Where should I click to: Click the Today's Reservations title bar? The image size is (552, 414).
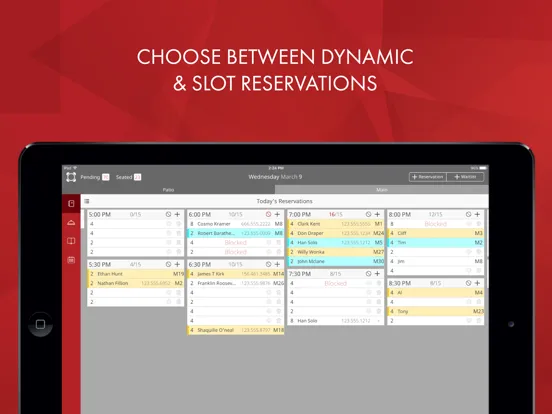coord(284,201)
